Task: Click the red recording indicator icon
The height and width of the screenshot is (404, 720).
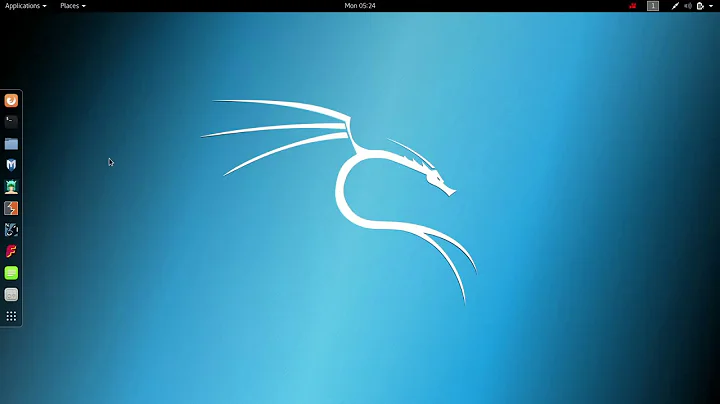Action: [x=632, y=6]
